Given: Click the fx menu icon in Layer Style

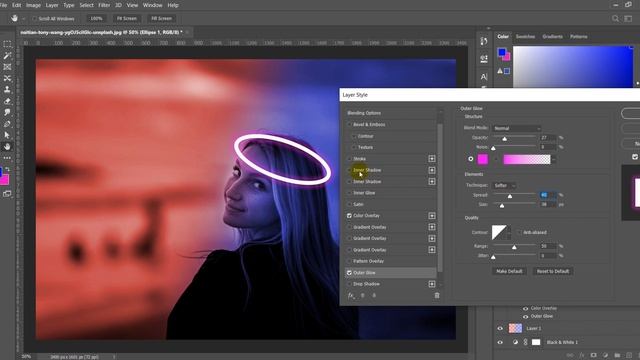Looking at the screenshot, I should 351,296.
